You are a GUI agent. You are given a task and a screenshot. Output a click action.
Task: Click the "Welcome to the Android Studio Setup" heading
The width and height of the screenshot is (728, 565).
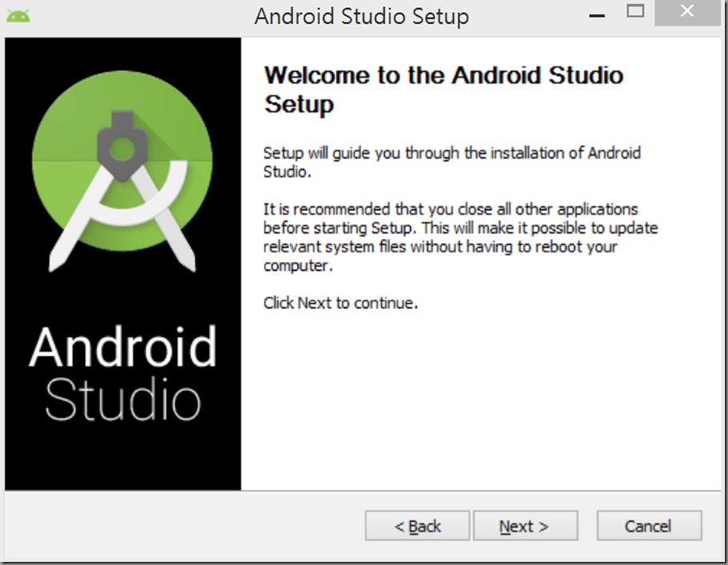tap(443, 89)
